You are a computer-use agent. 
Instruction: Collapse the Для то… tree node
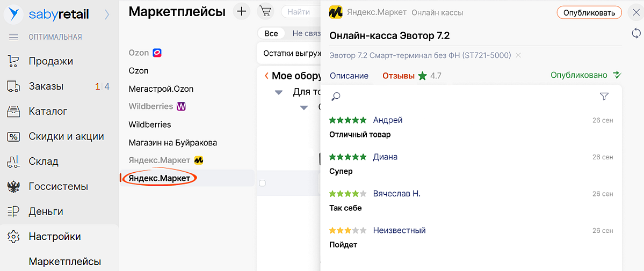278,92
